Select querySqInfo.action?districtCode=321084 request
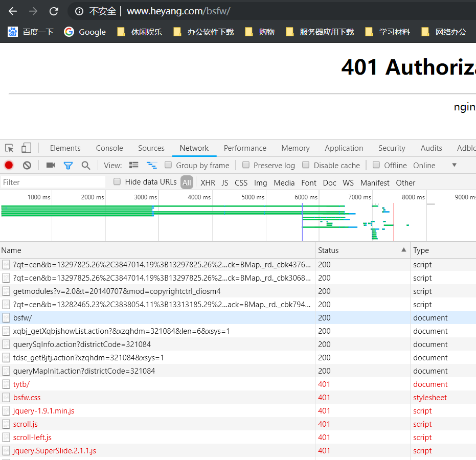 (238, 344)
